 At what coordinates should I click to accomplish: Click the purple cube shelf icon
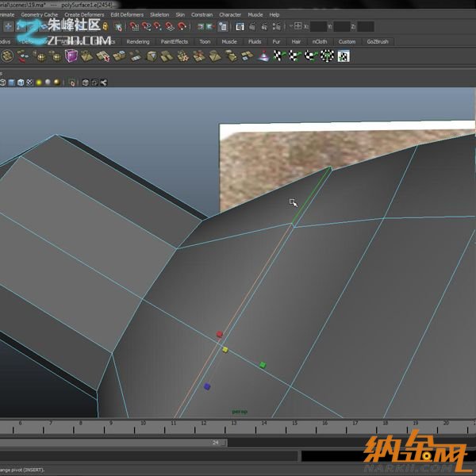[71, 56]
